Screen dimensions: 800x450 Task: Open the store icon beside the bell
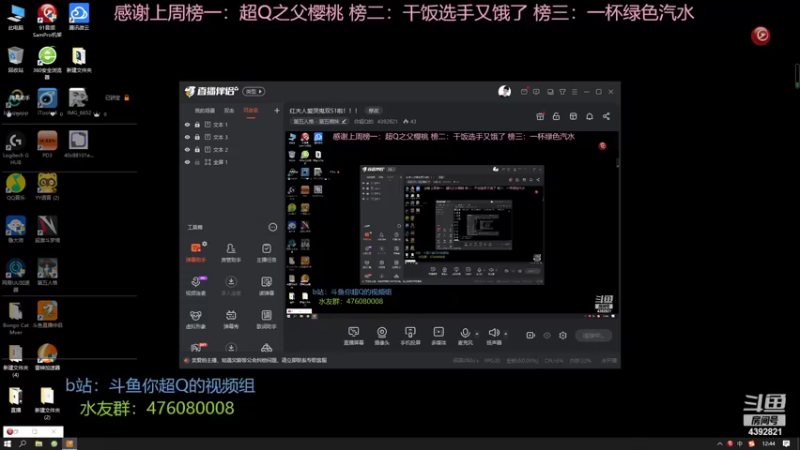(x=573, y=116)
